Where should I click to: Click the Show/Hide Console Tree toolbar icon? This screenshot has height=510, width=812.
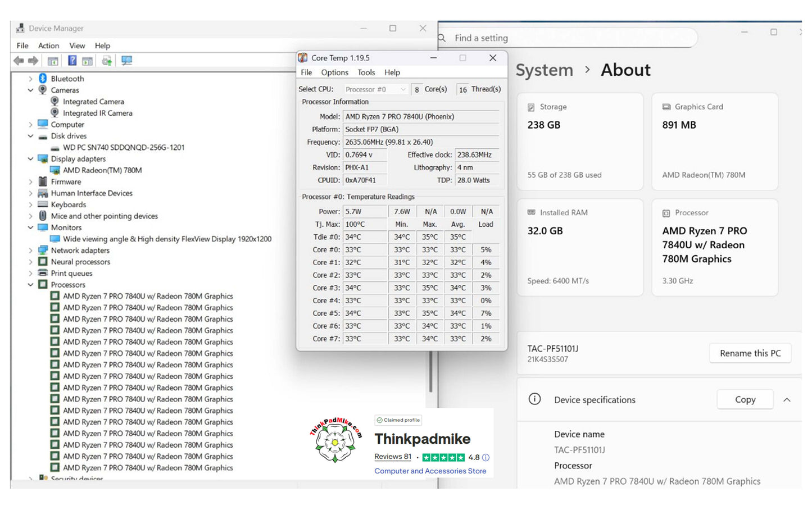[x=53, y=61]
